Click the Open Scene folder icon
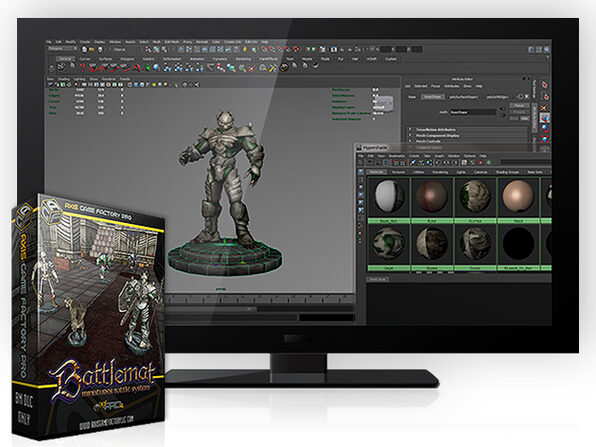596x447 pixels. point(92,49)
